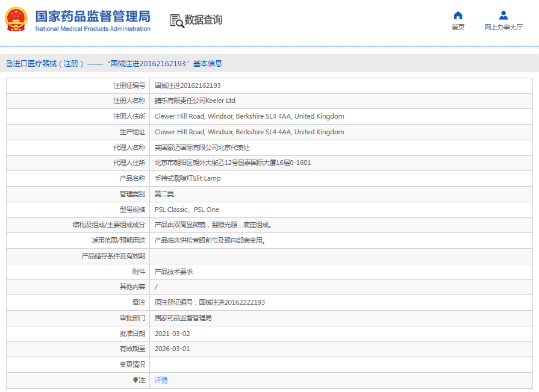Image resolution: width=539 pixels, height=392 pixels.
Task: Go to 网上办事大厅 text link
Action: [x=503, y=27]
